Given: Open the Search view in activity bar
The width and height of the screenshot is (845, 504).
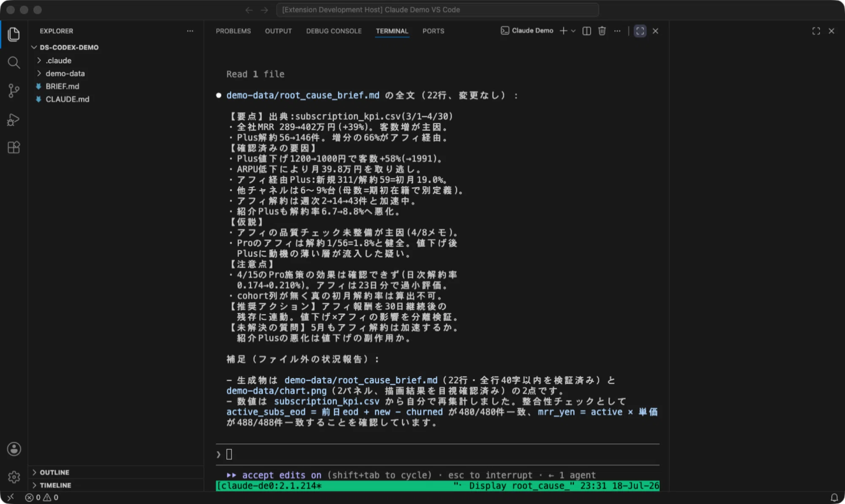Looking at the screenshot, I should point(14,62).
